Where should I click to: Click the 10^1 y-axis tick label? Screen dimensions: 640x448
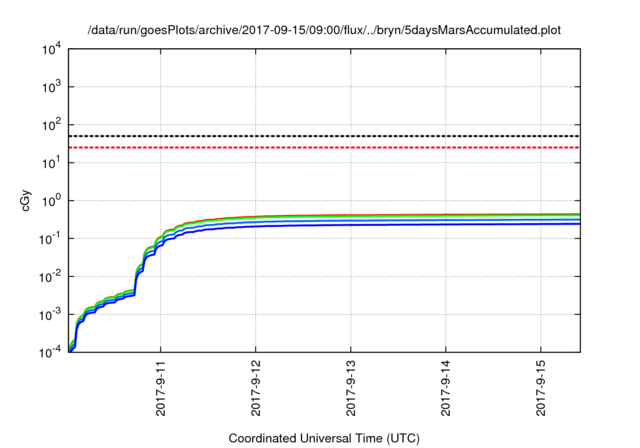point(51,163)
